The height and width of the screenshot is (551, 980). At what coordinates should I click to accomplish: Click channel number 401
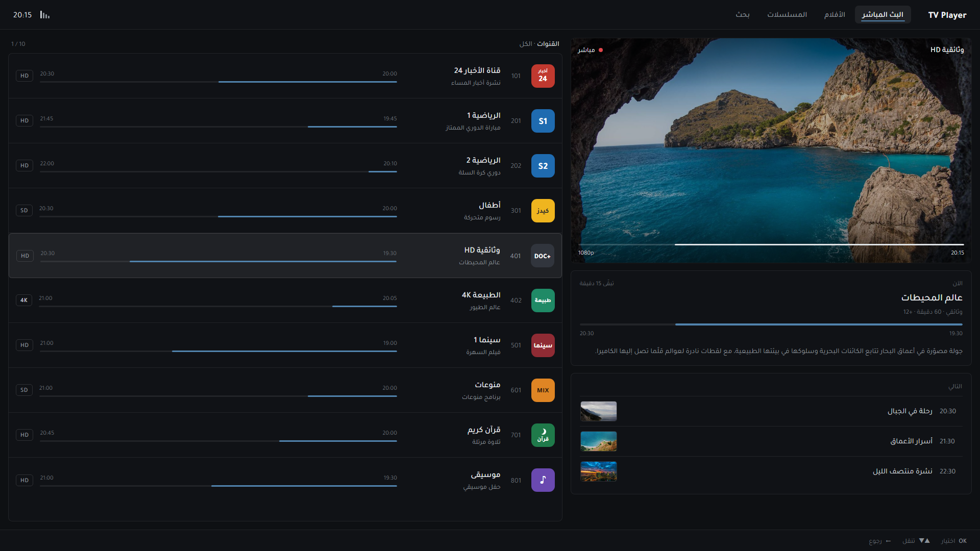pos(516,256)
